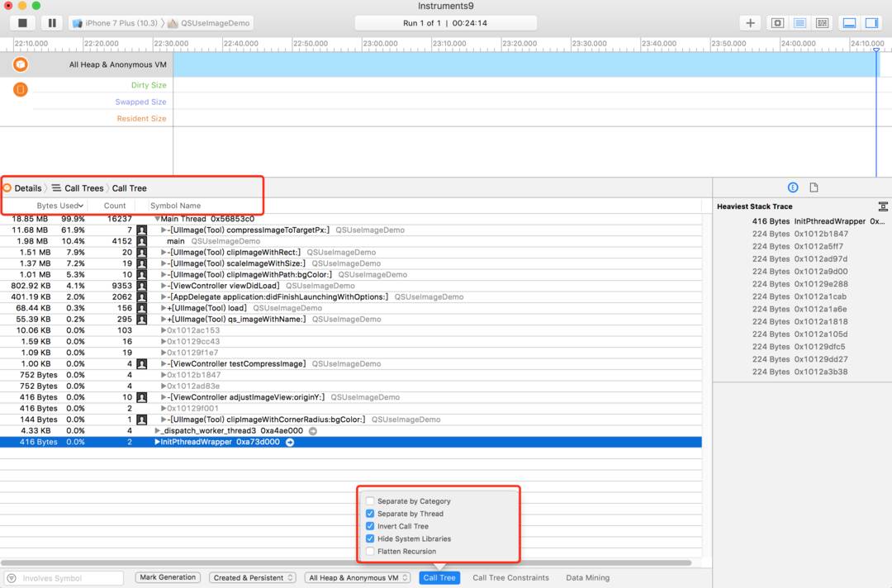892x588 pixels.
Task: Expand the InitPthreadWrapper row
Action: tap(158, 442)
